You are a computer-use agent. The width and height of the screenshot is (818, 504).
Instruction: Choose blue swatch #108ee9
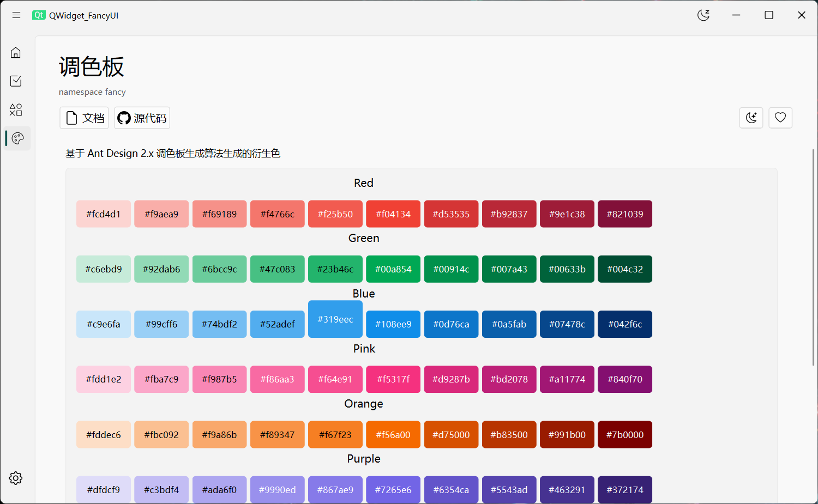[393, 324]
